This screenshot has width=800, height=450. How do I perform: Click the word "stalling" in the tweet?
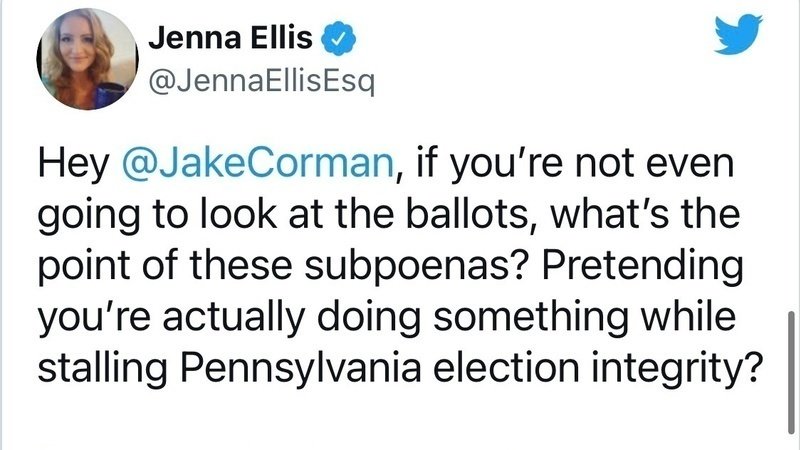(103, 368)
